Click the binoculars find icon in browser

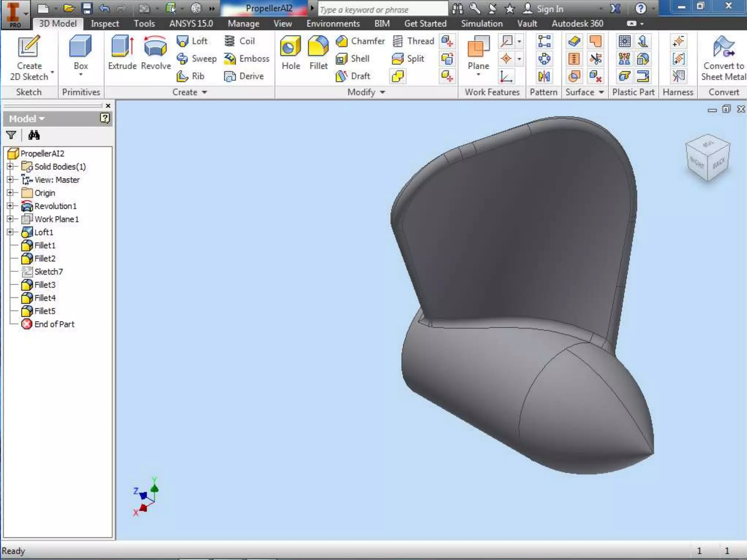coord(34,135)
